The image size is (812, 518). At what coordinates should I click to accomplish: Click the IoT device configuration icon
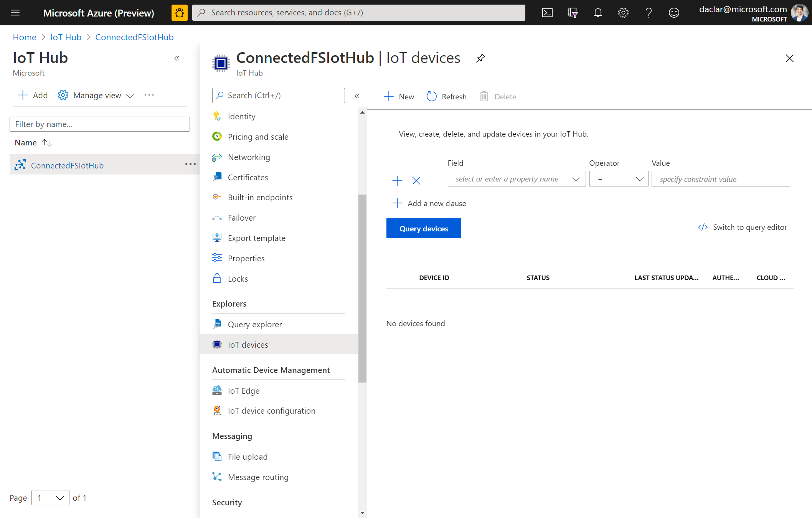(x=218, y=410)
